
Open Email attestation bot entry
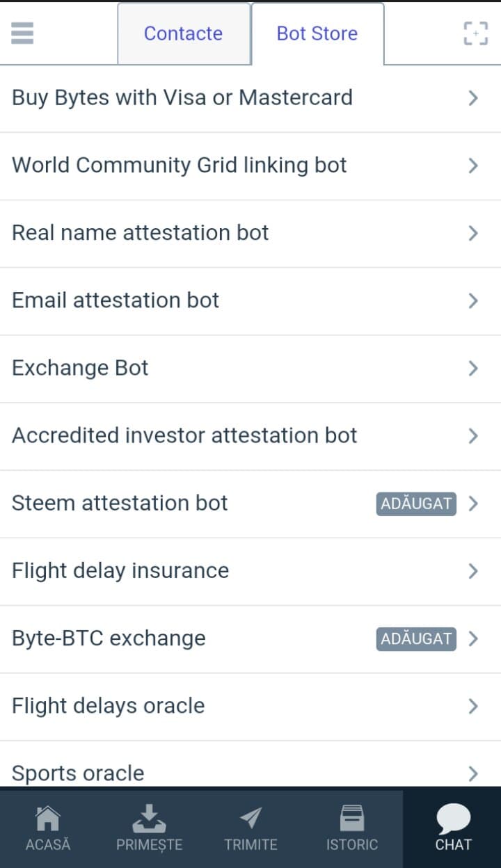(x=116, y=300)
